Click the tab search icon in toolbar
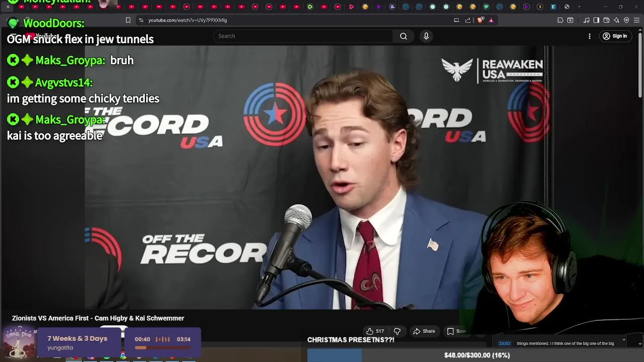Screen dimensions: 644x362 click(x=570, y=20)
